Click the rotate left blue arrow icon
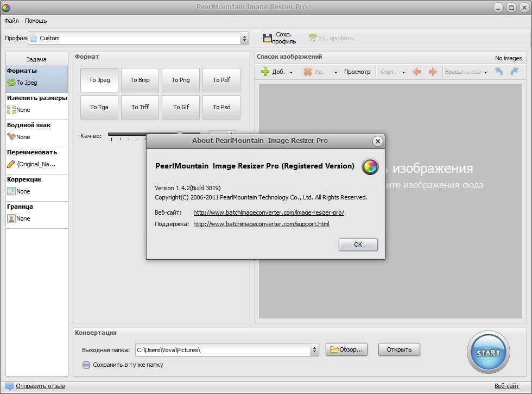This screenshot has height=394, width=532. [x=499, y=71]
